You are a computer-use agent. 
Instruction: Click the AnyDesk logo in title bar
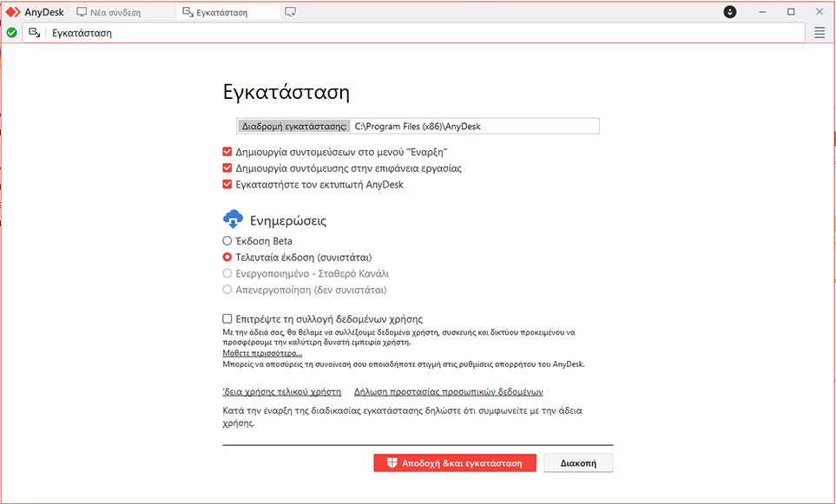(x=13, y=12)
